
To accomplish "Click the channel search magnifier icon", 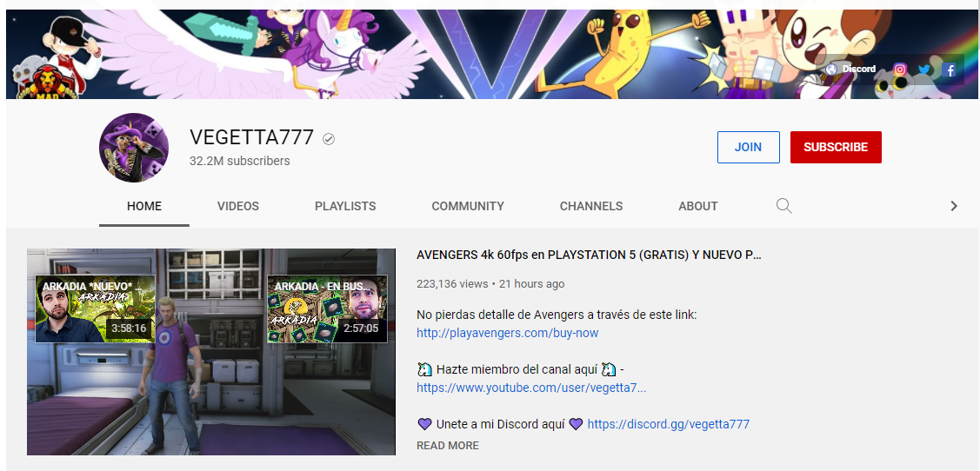I will (783, 206).
